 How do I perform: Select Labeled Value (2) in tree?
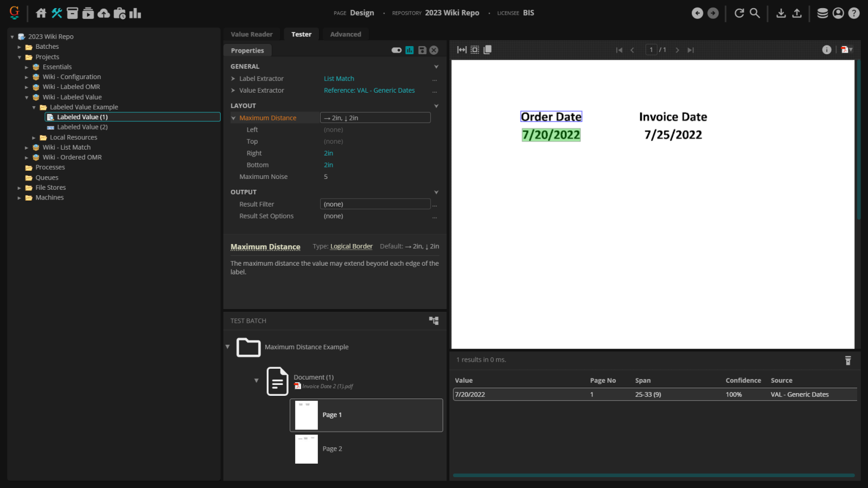82,127
